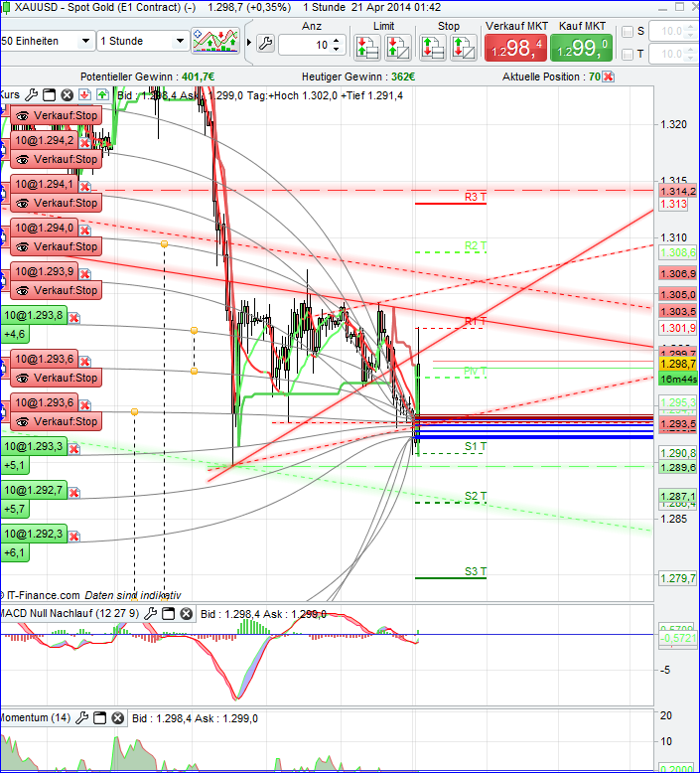Cancel the 10@1.294,0 order via its X
Viewport: 700px width, 773px height.
point(84,231)
